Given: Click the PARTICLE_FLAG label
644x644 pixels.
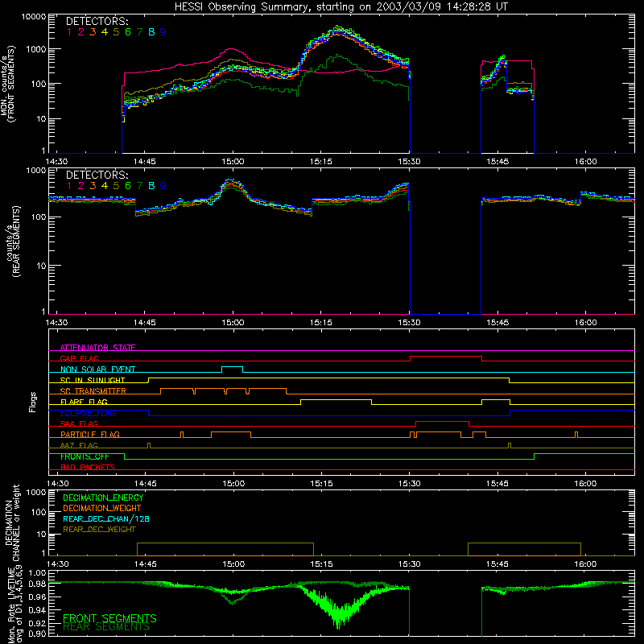Looking at the screenshot, I should (90, 434).
